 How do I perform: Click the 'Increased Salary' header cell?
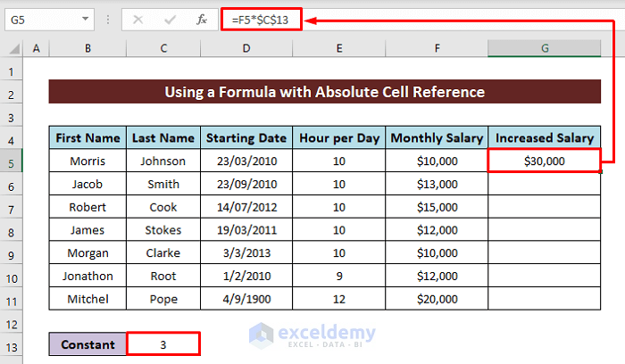coord(545,137)
